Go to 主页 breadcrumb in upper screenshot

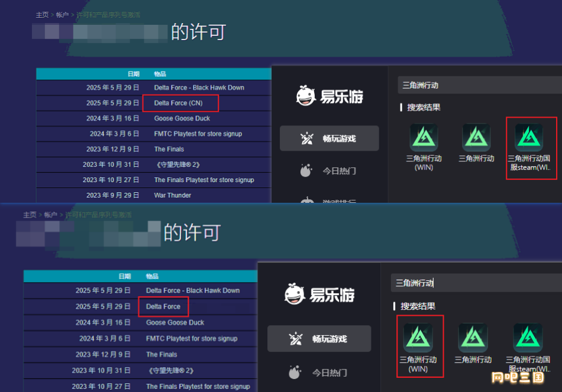pyautogui.click(x=42, y=15)
